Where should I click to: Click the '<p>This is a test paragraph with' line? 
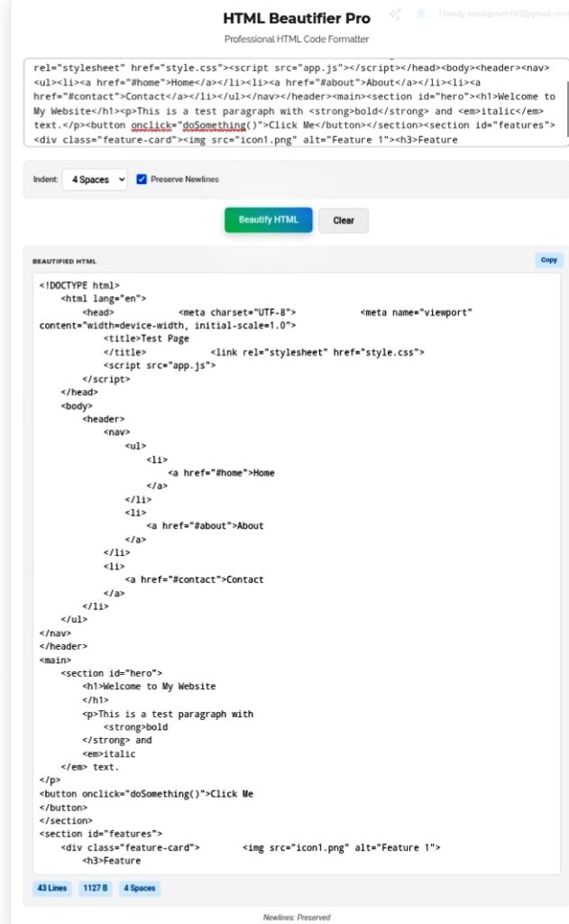pos(168,715)
